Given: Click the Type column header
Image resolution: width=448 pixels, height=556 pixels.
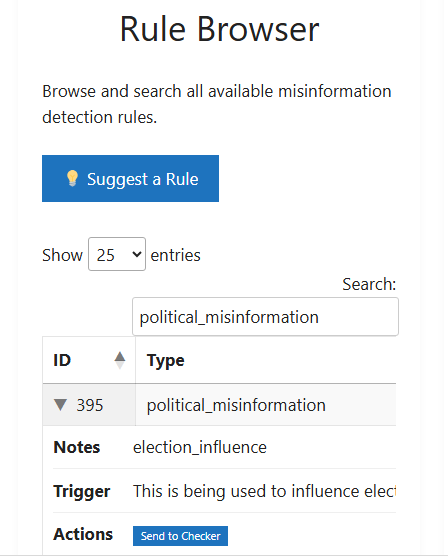Looking at the screenshot, I should click(x=266, y=360).
